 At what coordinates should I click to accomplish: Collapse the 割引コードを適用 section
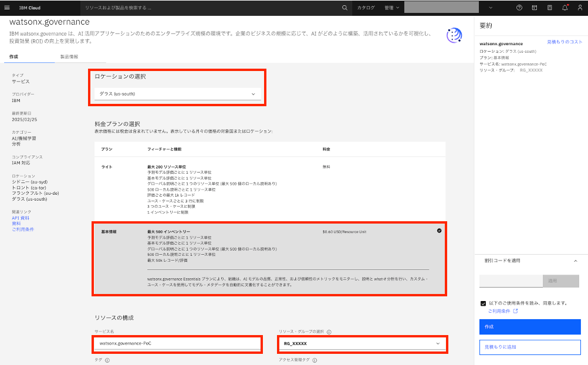(x=575, y=261)
